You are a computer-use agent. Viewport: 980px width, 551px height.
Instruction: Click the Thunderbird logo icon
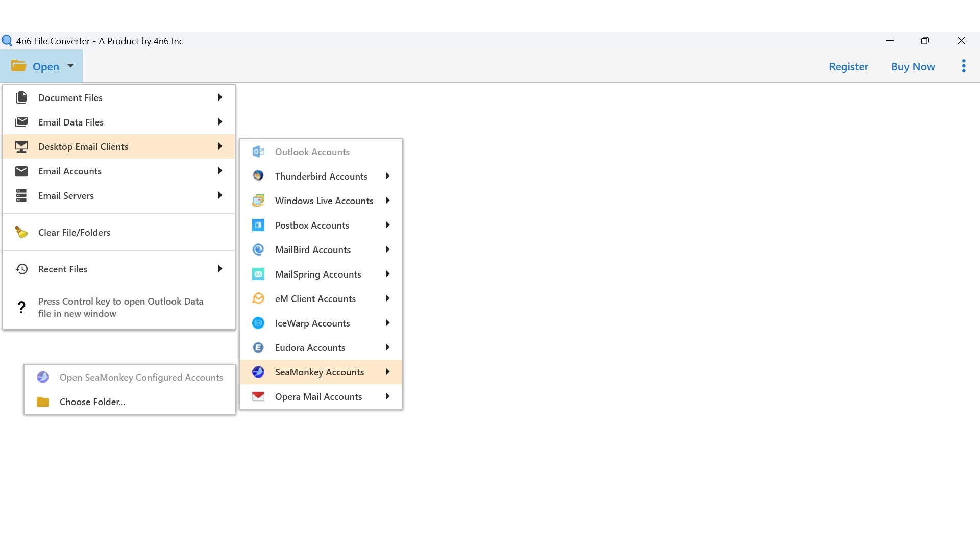(x=258, y=176)
